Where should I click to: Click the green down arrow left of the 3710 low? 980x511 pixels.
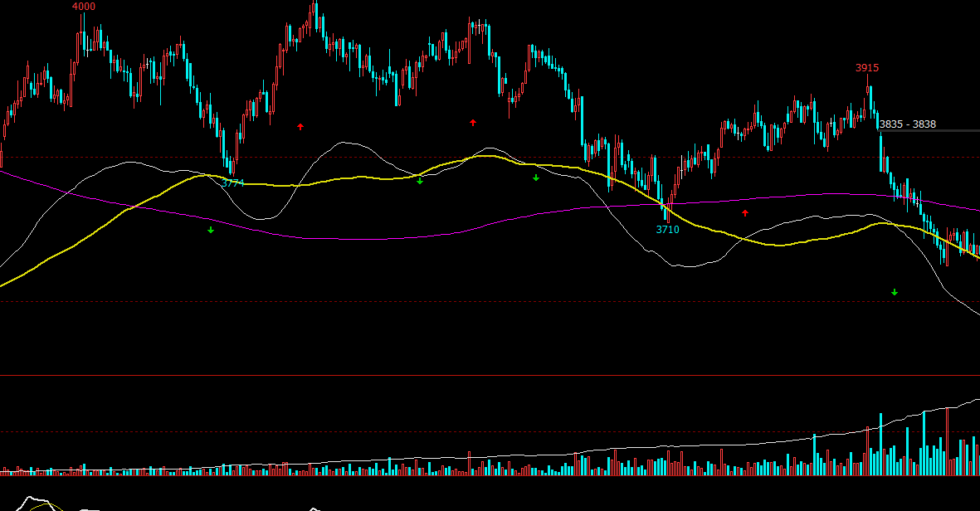536,178
